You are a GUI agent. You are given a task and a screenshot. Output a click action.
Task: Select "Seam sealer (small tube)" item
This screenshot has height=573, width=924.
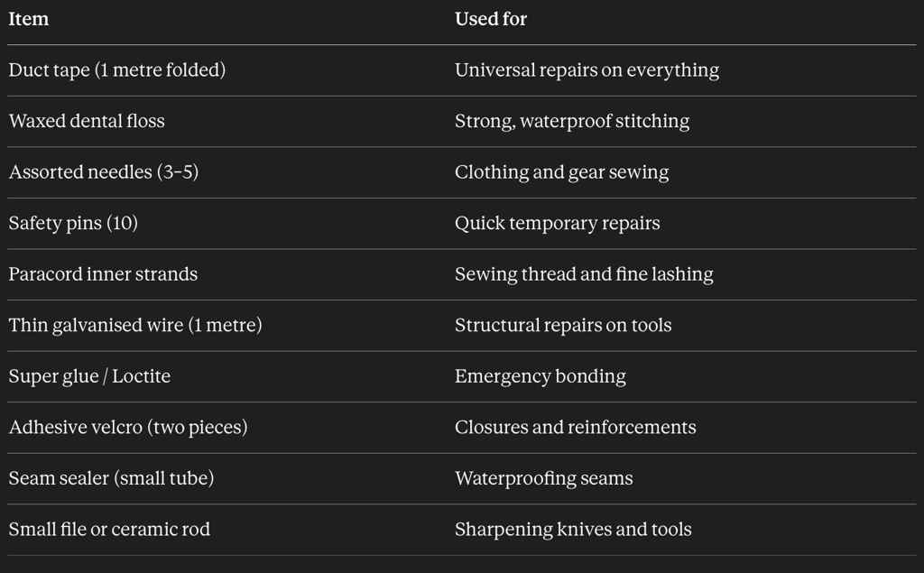click(111, 478)
